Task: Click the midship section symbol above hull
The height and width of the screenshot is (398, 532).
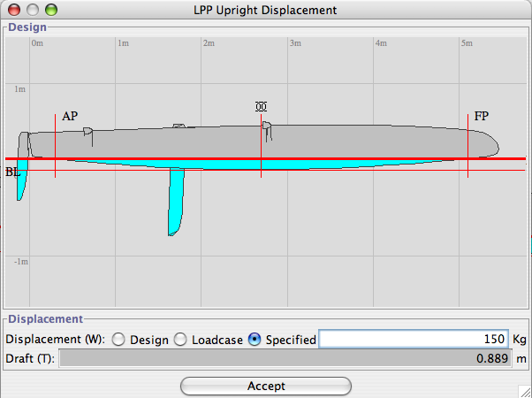Action: point(261,107)
